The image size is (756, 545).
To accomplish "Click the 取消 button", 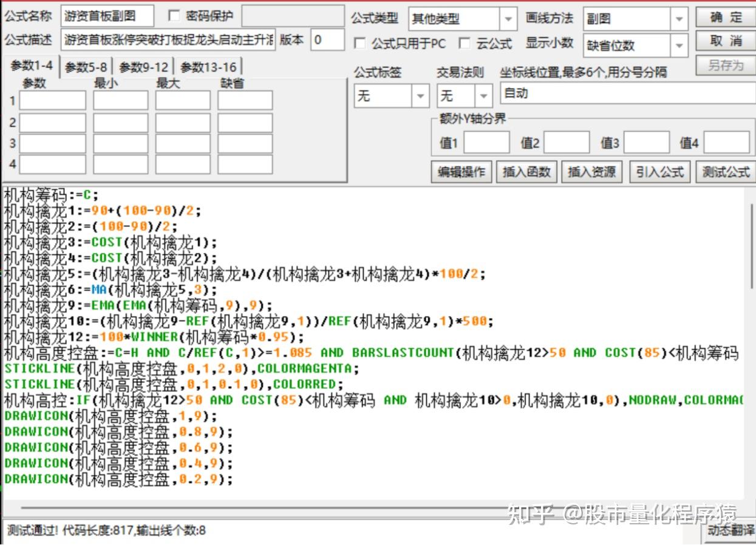I will pyautogui.click(x=726, y=41).
